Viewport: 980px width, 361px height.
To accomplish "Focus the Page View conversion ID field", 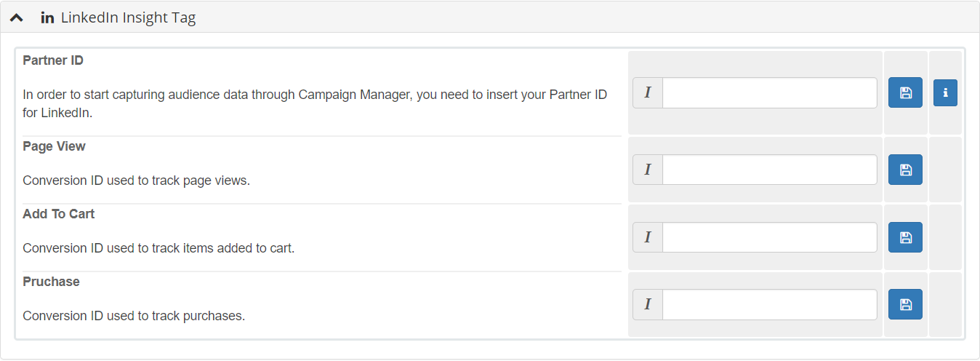I will coord(770,170).
